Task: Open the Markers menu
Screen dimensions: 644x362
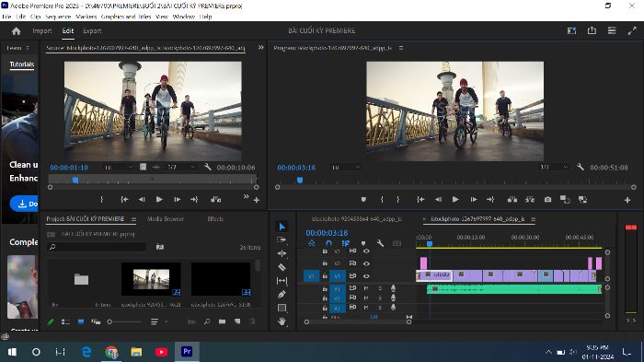Action: (86, 17)
